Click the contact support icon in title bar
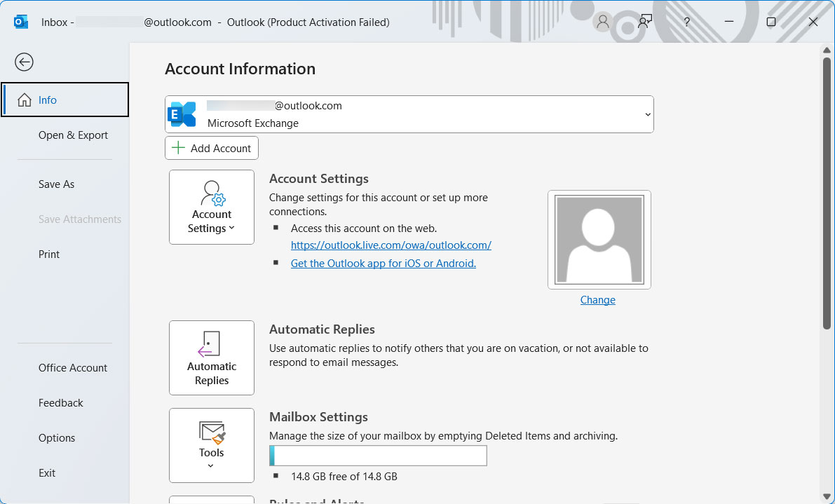Image resolution: width=835 pixels, height=504 pixels. tap(644, 22)
